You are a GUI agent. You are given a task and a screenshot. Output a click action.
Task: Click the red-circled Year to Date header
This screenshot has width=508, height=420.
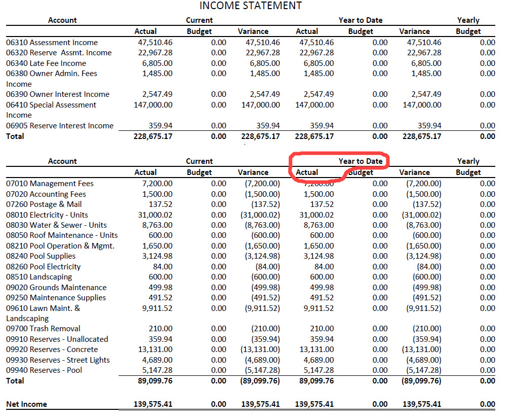pos(360,161)
